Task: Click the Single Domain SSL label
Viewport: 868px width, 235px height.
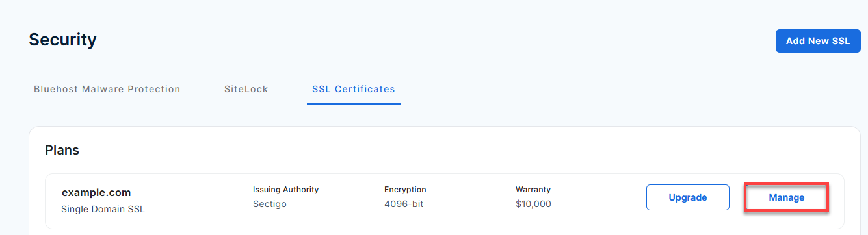Action: 103,209
